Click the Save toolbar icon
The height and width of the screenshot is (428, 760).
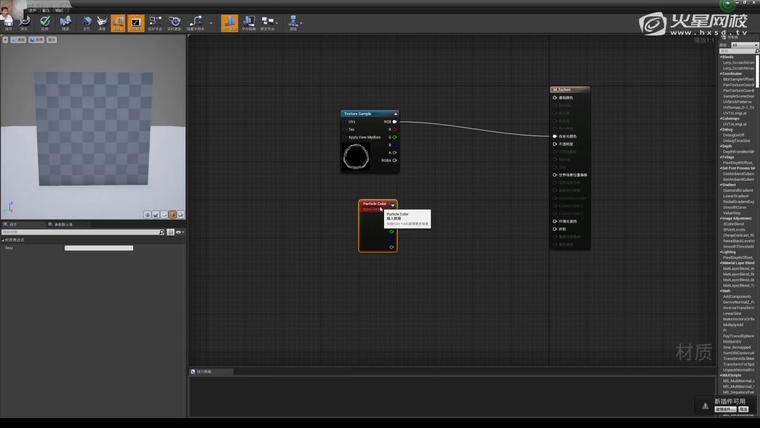(8, 22)
